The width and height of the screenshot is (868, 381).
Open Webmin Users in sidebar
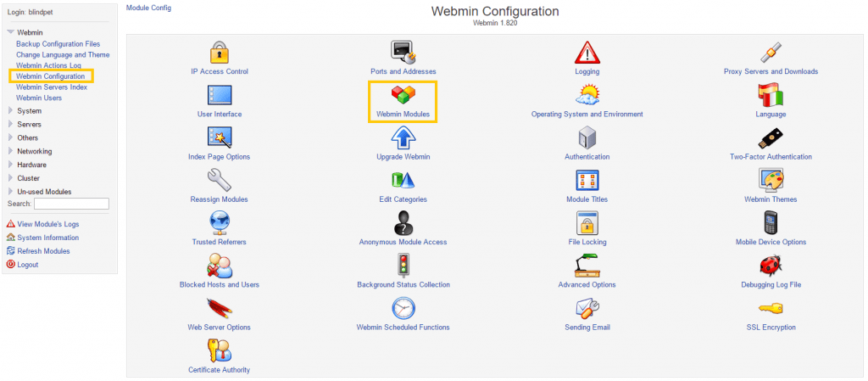click(39, 98)
